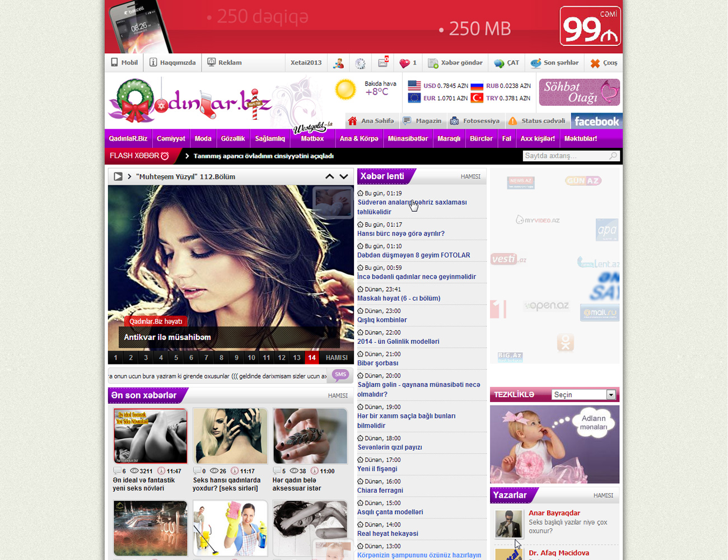Open the user profile icon beside Xetai2013

[338, 63]
